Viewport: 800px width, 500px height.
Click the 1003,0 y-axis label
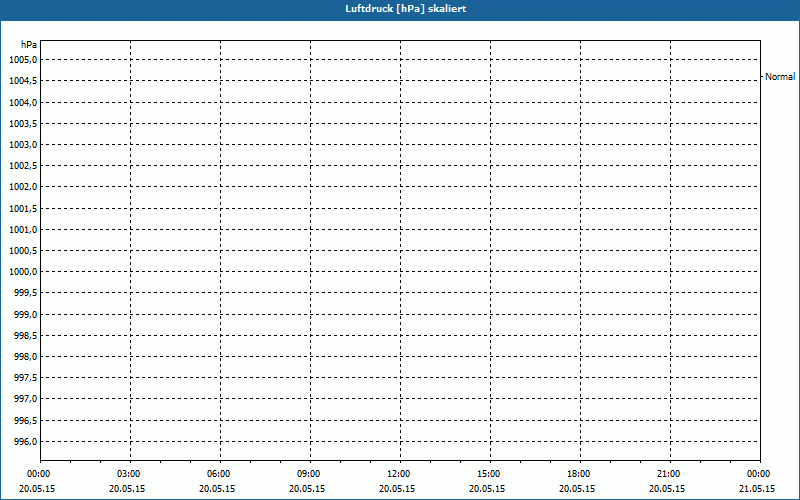[x=23, y=145]
